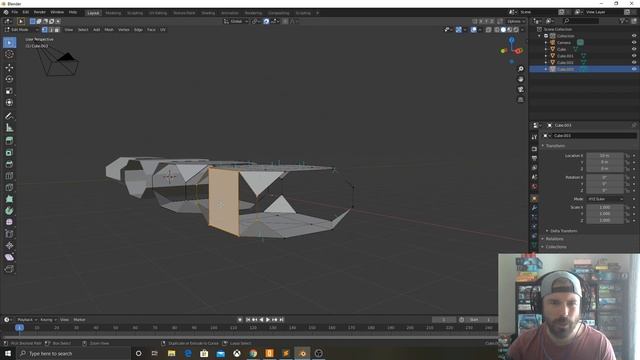This screenshot has height=360, width=640.
Task: Open the Options dropdown
Action: [516, 21]
